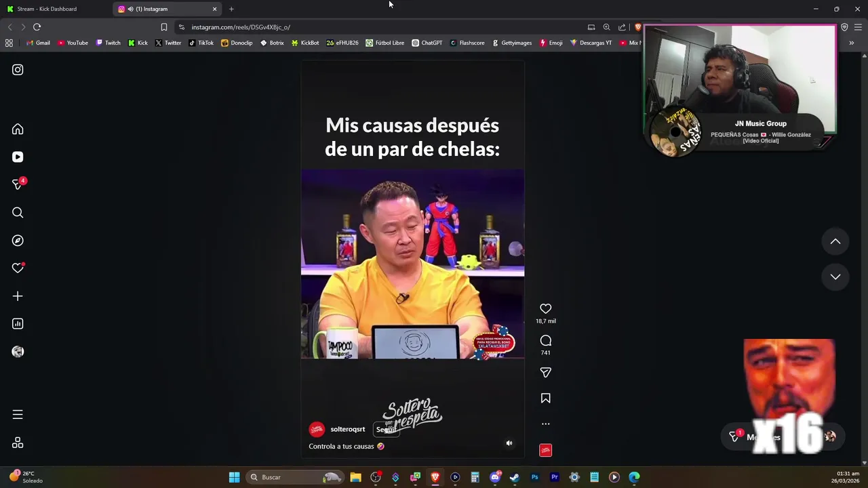Viewport: 868px width, 488px height.
Task: Bookmark this page icon in address bar
Action: (x=163, y=27)
